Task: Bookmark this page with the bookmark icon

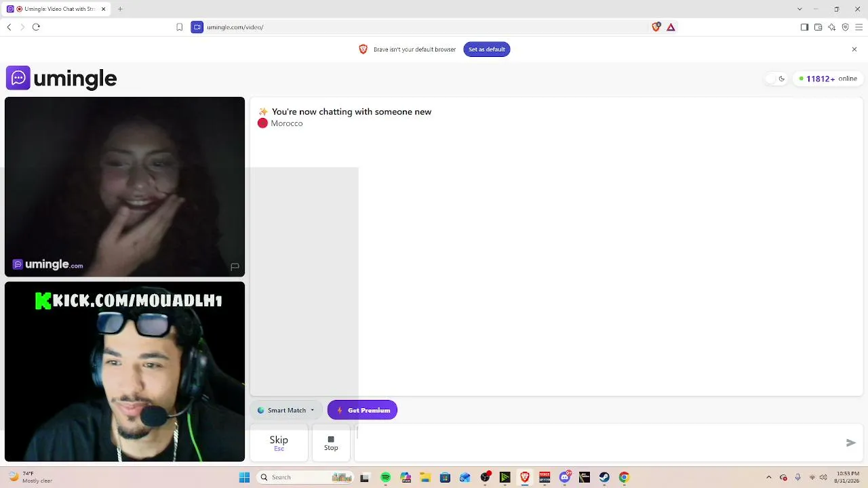Action: coord(179,27)
